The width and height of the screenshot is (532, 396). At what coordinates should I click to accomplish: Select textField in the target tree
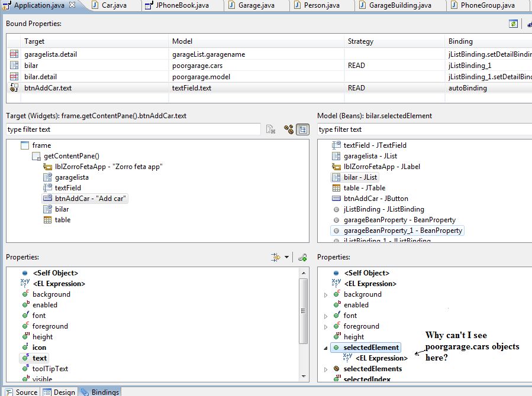point(68,188)
